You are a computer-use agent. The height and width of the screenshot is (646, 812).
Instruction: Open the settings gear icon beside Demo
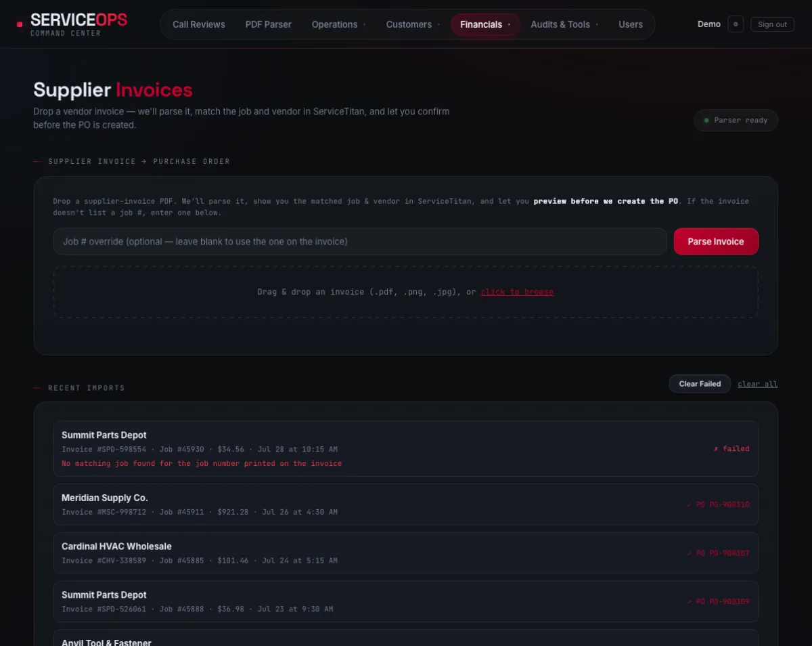(x=736, y=24)
